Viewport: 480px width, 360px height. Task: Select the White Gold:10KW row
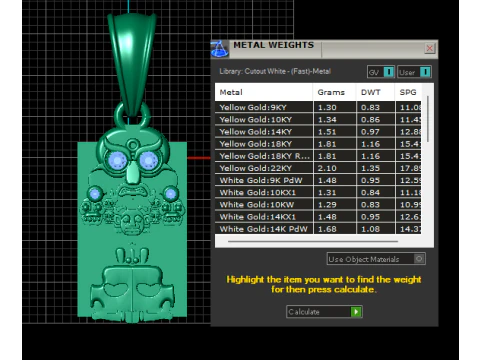pyautogui.click(x=318, y=205)
